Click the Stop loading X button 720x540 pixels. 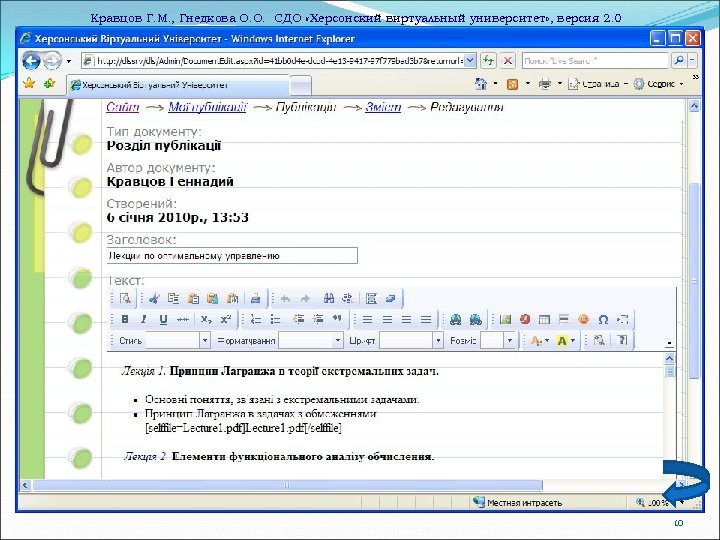(507, 60)
